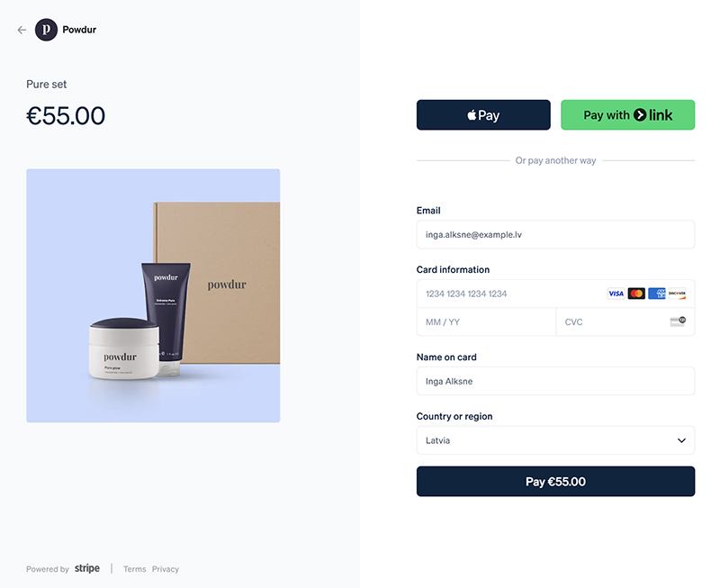Click the Pure set product image
Screen dimensions: 720x588
[153, 295]
